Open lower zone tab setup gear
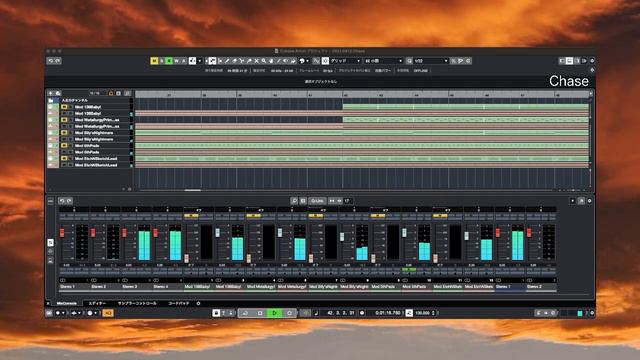Image resolution: width=640 pixels, height=360 pixels. [198, 304]
